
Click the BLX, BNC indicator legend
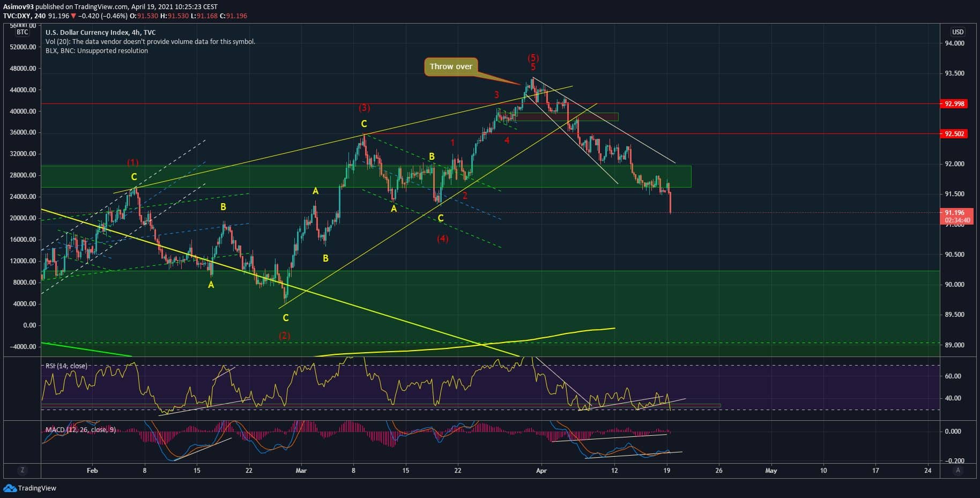pos(96,51)
